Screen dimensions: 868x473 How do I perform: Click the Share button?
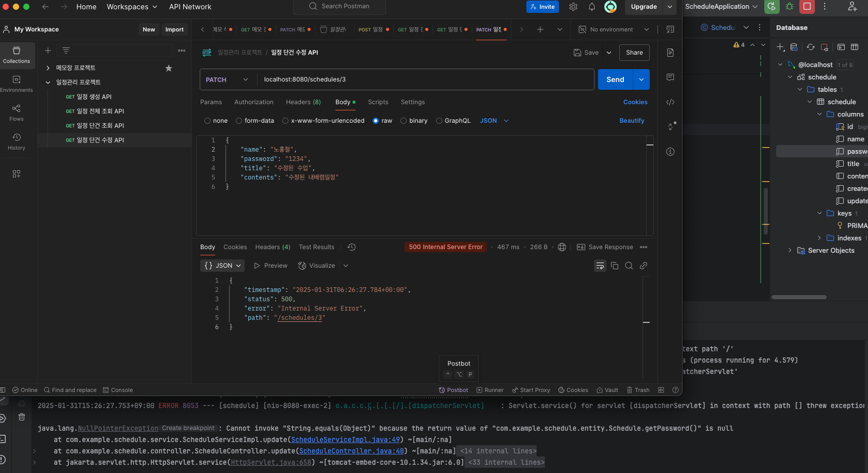tap(634, 53)
